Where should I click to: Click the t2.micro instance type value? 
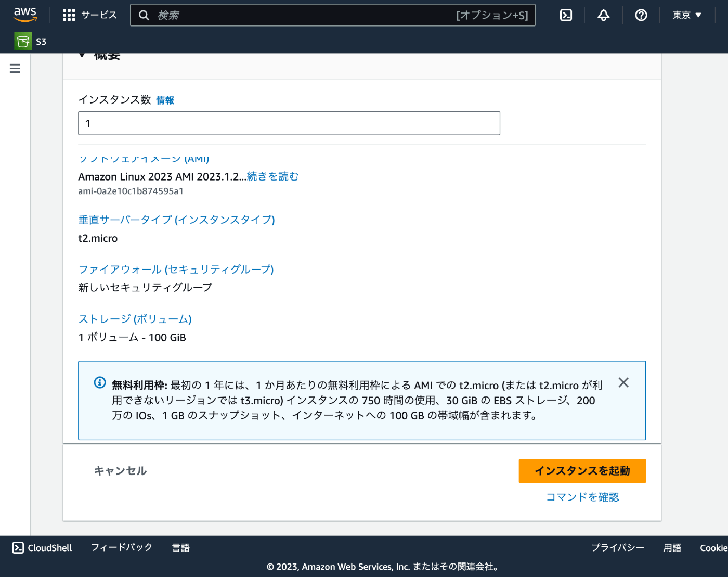(x=98, y=238)
